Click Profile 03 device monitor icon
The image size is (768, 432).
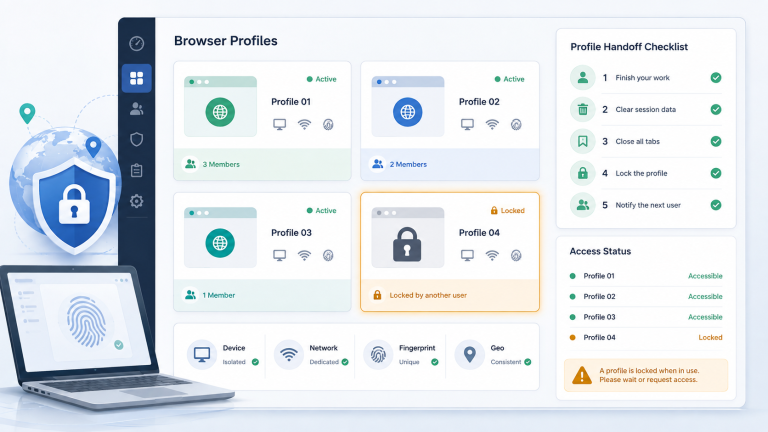tap(280, 255)
